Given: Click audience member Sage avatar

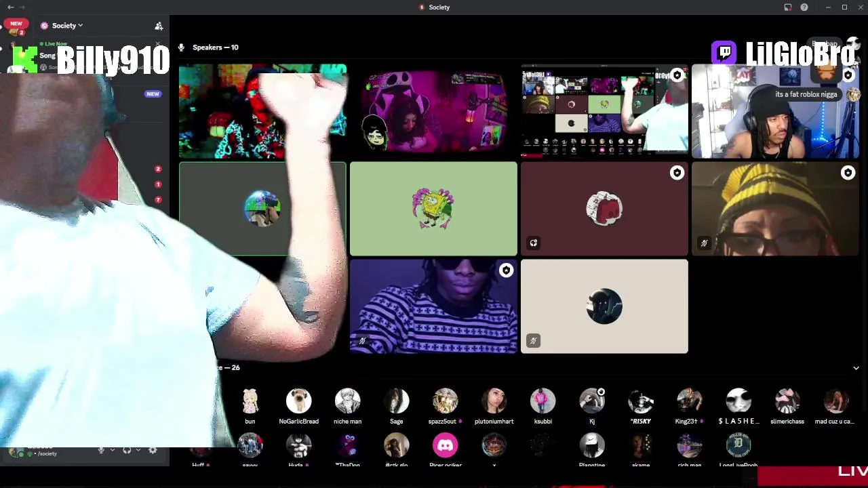Looking at the screenshot, I should [x=397, y=401].
